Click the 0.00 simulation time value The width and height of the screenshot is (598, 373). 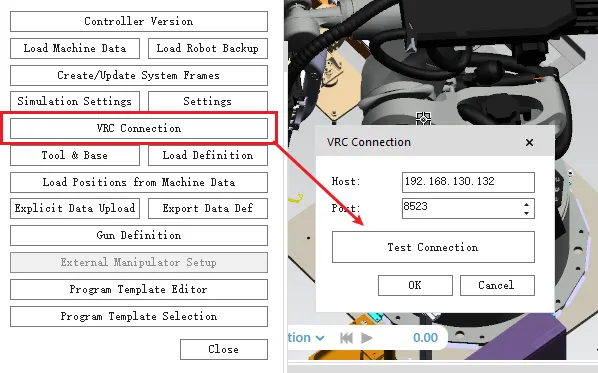426,338
